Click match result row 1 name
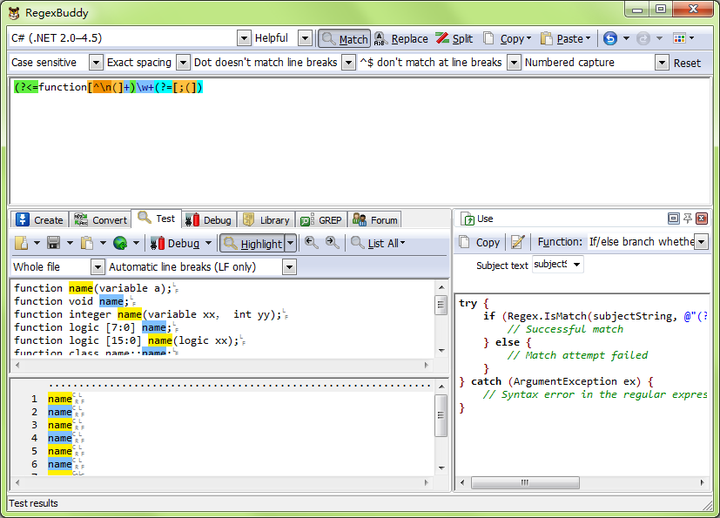 tap(60, 399)
